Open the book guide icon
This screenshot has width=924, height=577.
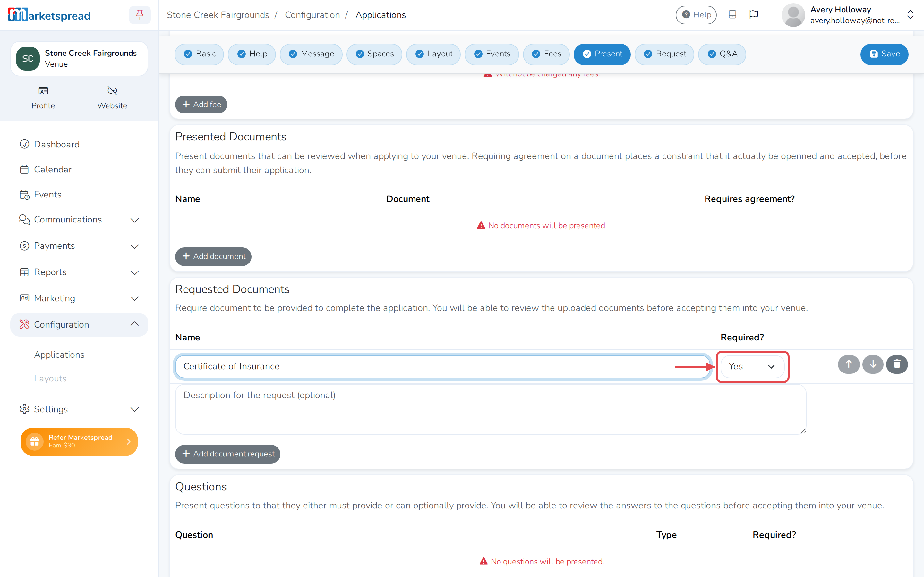[732, 15]
